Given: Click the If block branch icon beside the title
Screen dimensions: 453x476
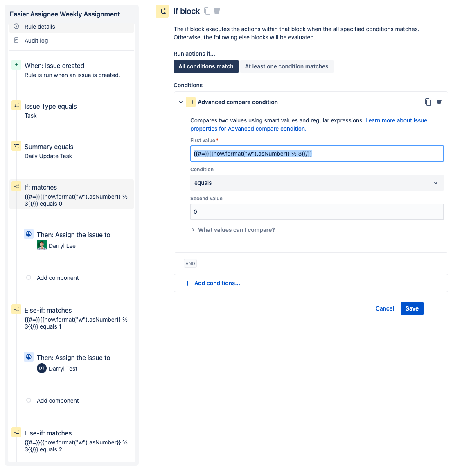Looking at the screenshot, I should pyautogui.click(x=162, y=11).
